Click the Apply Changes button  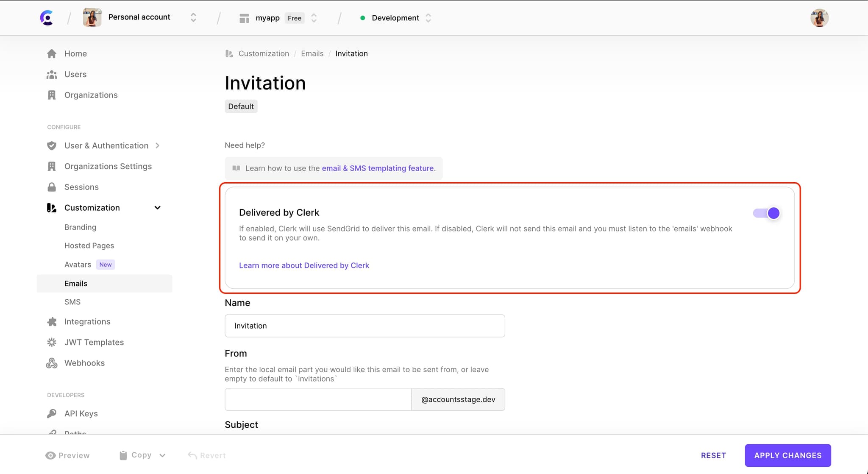pyautogui.click(x=787, y=455)
